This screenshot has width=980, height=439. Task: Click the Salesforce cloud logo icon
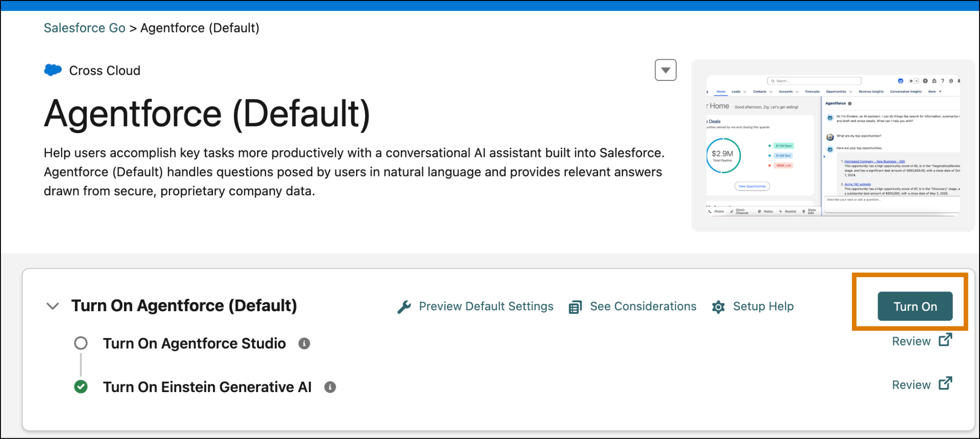point(53,70)
